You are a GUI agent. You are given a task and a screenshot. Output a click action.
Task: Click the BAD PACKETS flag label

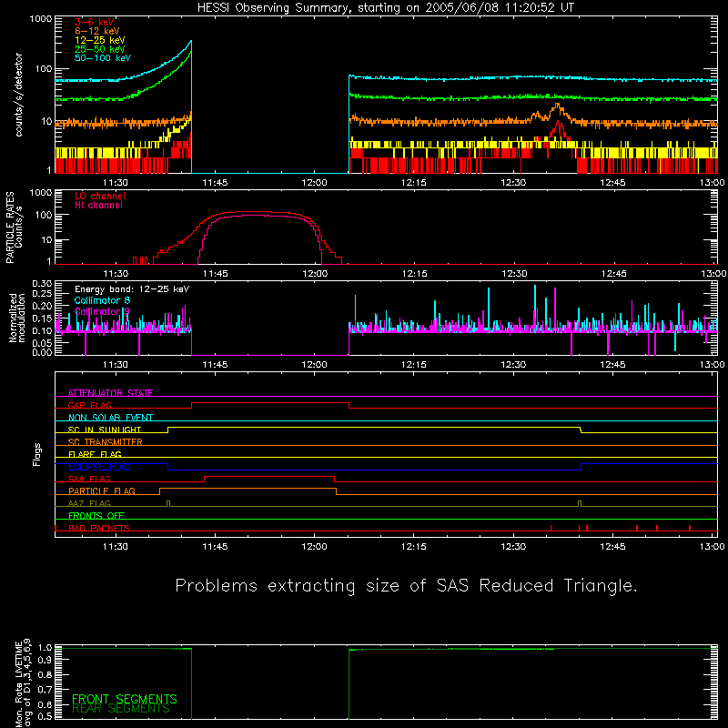tap(99, 528)
